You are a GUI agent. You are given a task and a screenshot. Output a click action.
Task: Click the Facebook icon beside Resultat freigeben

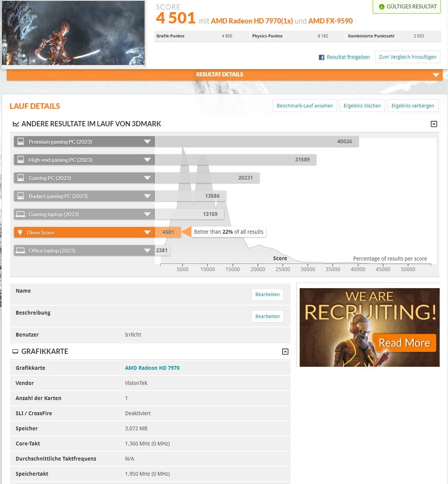[x=322, y=57]
